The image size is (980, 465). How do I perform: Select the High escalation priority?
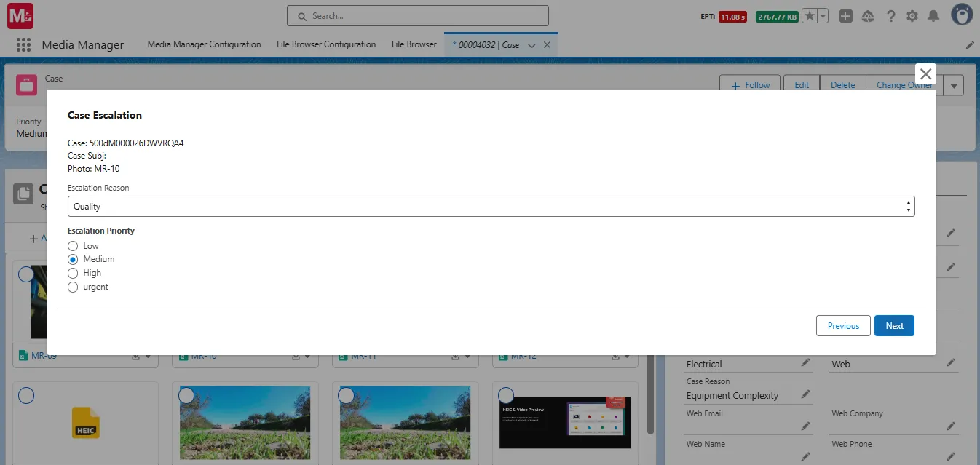pos(73,273)
